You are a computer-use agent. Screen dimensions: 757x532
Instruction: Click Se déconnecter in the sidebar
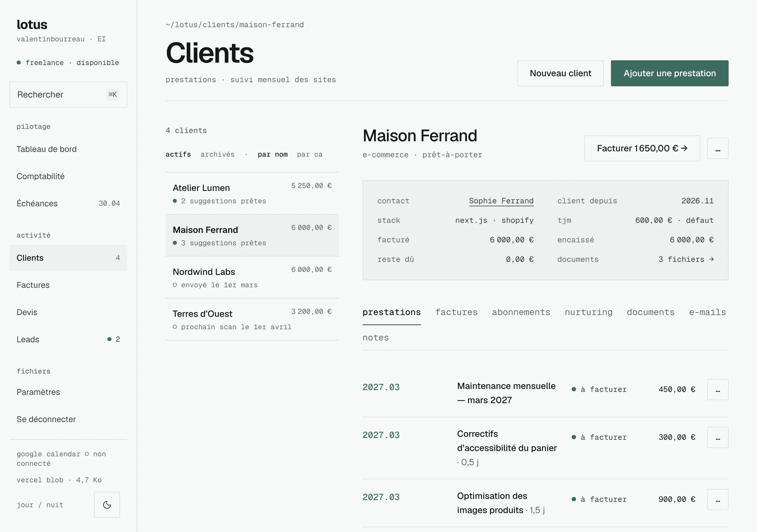pos(68,419)
